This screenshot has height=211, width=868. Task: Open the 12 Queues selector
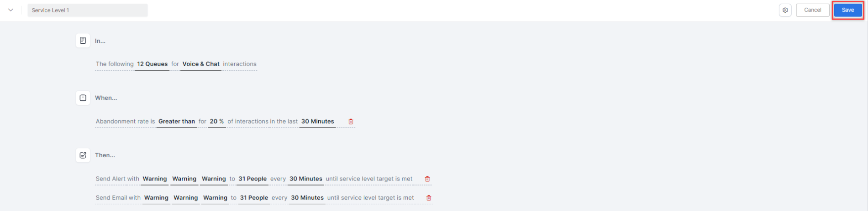pos(153,64)
